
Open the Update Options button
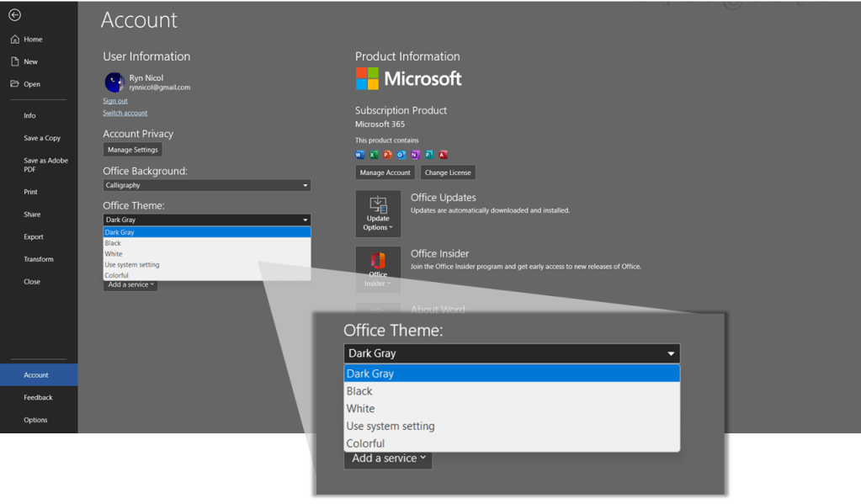pos(378,214)
